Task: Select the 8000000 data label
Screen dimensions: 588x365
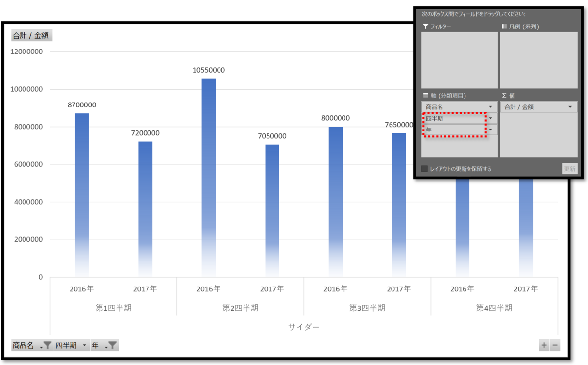Action: (x=336, y=118)
